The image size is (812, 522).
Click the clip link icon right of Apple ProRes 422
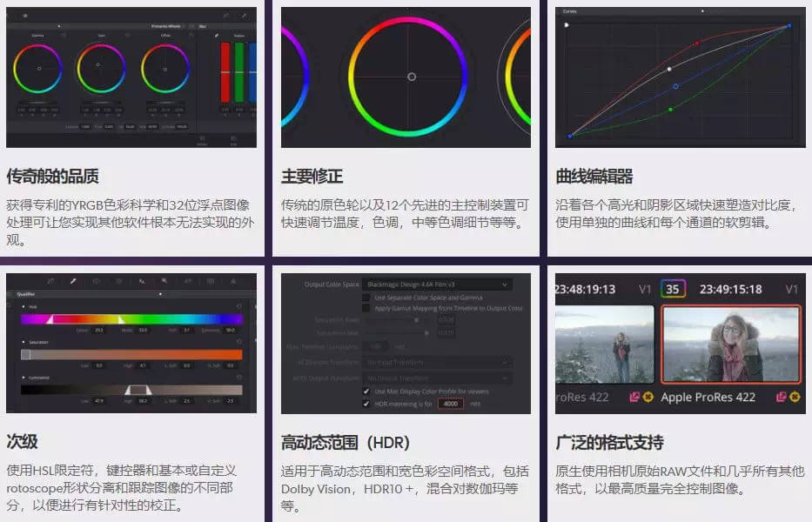tap(781, 398)
